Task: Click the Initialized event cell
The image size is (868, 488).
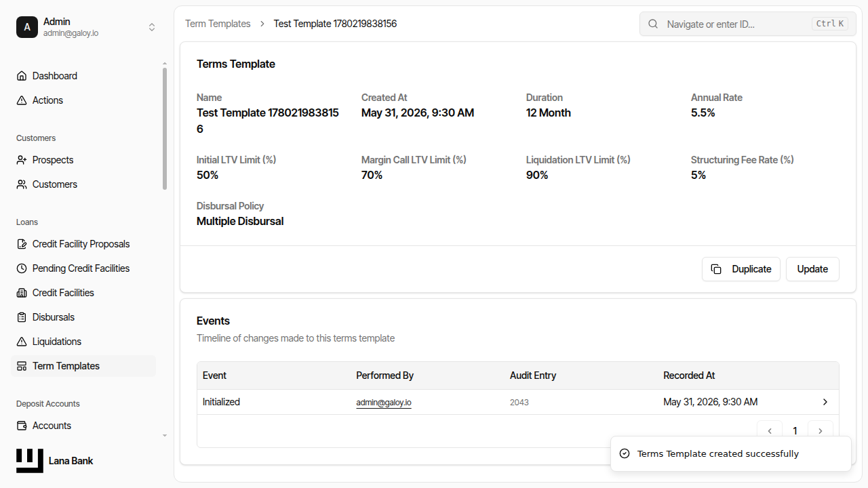Action: (x=221, y=402)
